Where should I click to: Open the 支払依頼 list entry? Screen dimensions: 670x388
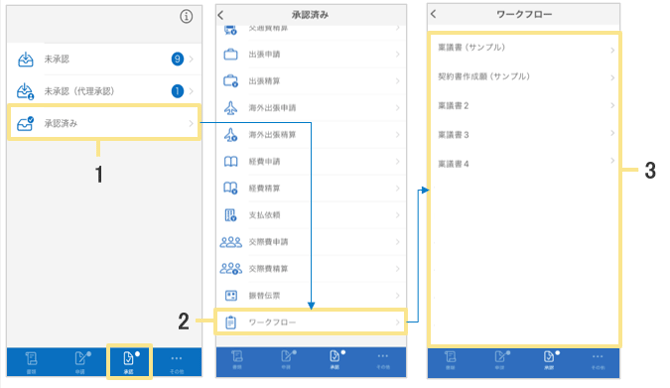(311, 215)
